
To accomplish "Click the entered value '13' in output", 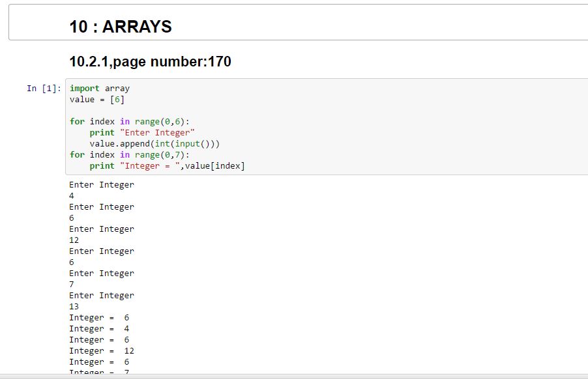I will 74,307.
